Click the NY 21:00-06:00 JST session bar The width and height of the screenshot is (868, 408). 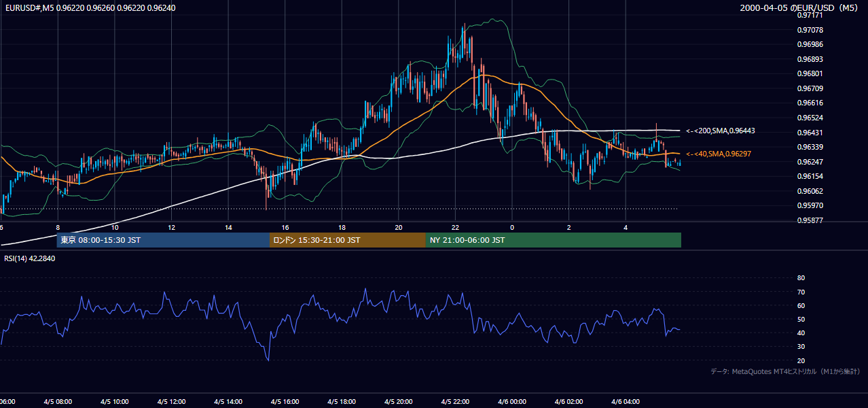click(x=554, y=240)
